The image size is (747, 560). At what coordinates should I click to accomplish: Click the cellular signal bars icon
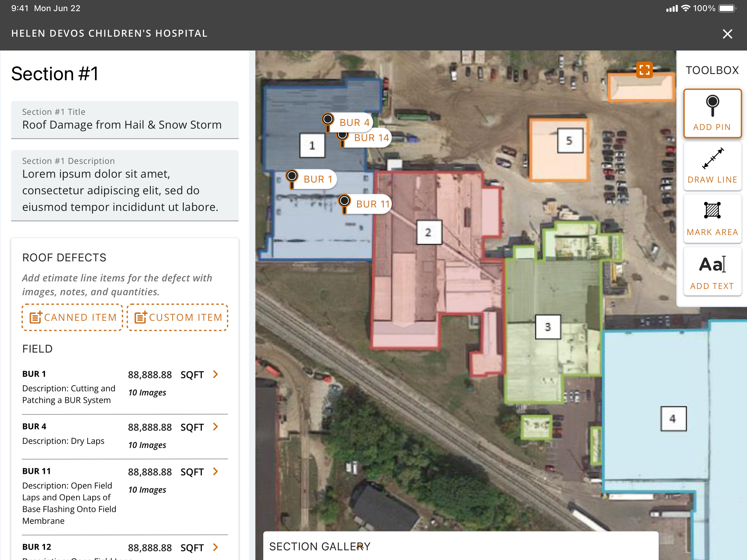point(672,8)
